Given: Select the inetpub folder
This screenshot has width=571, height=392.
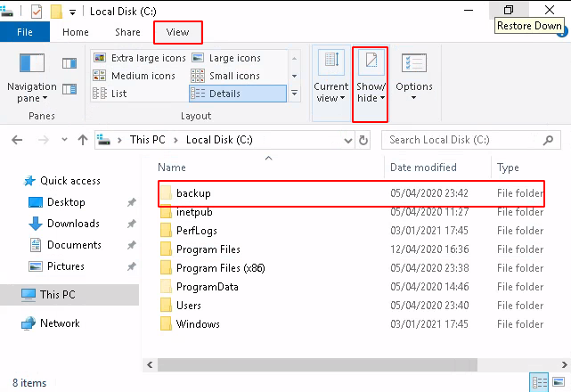Looking at the screenshot, I should click(x=351, y=212).
